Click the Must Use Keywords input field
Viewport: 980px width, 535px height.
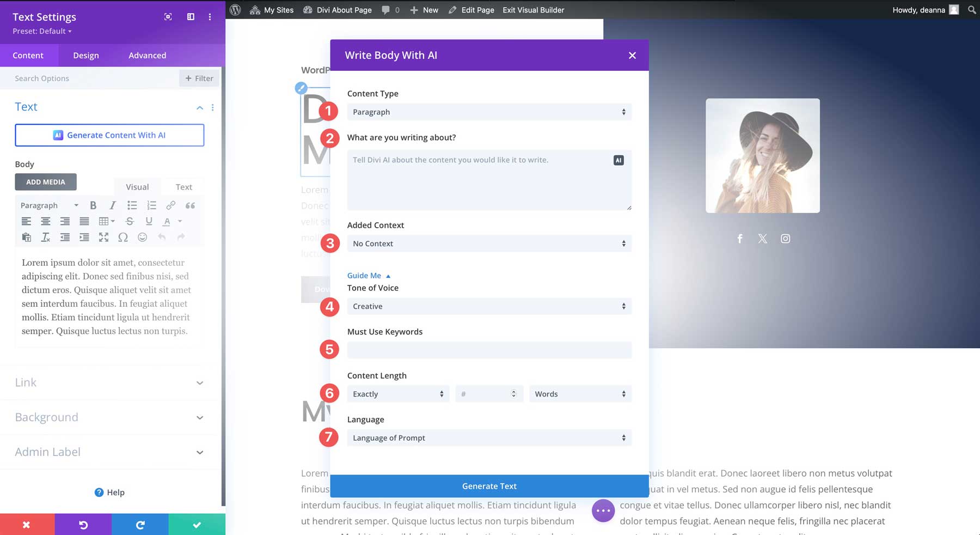488,349
